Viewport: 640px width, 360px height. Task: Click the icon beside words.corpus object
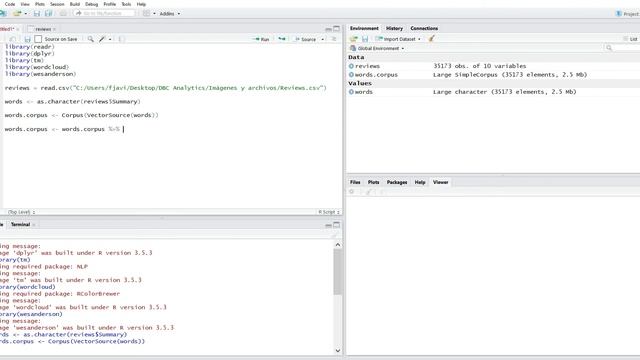(351, 75)
